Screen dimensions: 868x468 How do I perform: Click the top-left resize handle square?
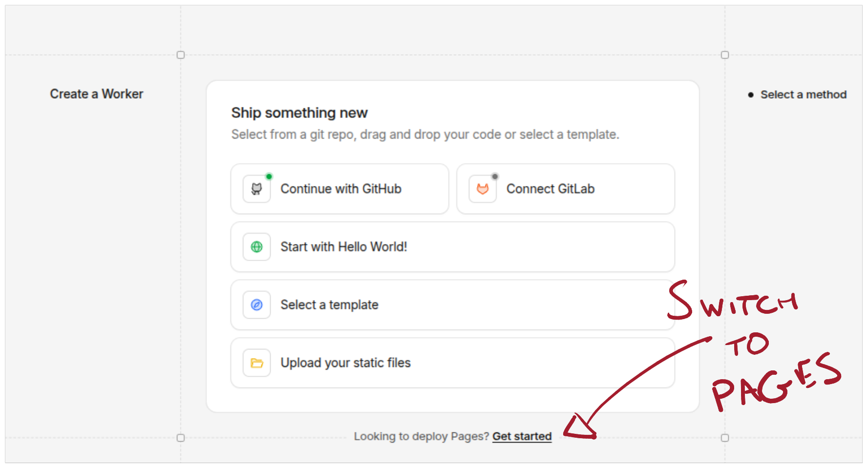coord(181,55)
